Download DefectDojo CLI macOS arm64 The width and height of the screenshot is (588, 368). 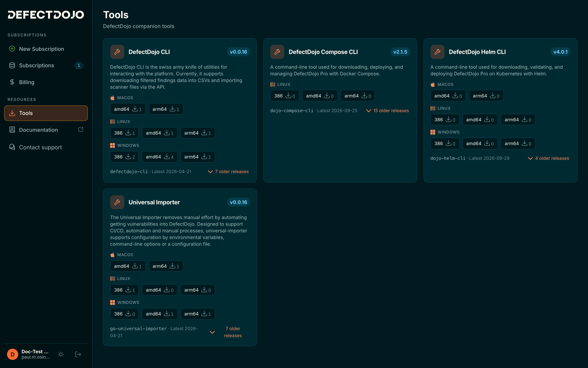(x=166, y=109)
